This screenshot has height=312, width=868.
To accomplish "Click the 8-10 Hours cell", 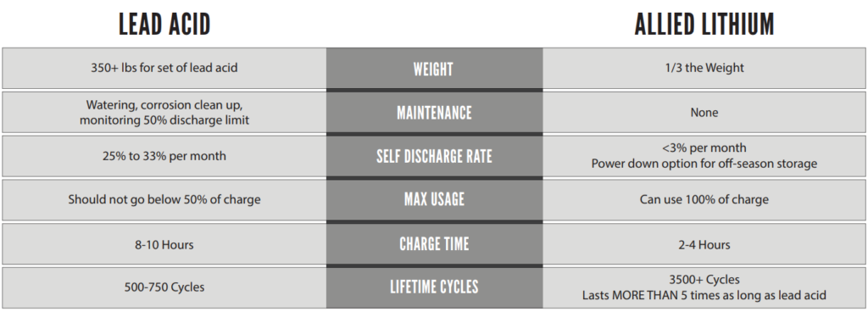I will pos(164,244).
